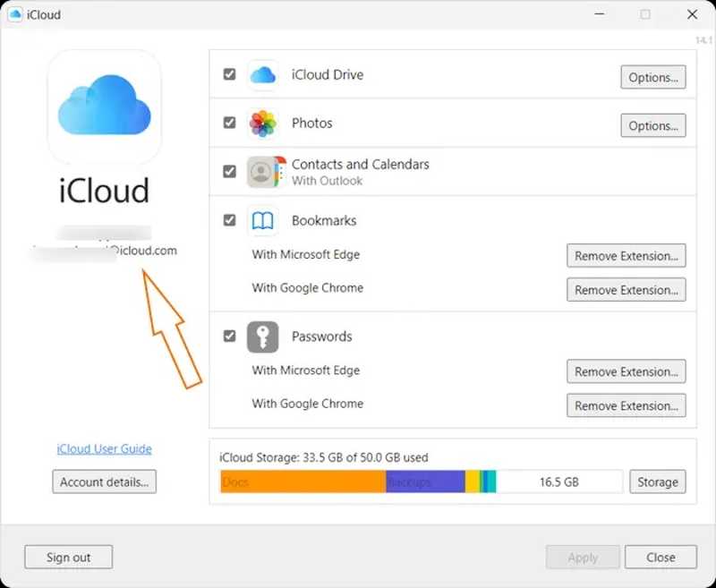This screenshot has height=588, width=716.
Task: Click the Close button at bottom right
Action: click(x=661, y=557)
